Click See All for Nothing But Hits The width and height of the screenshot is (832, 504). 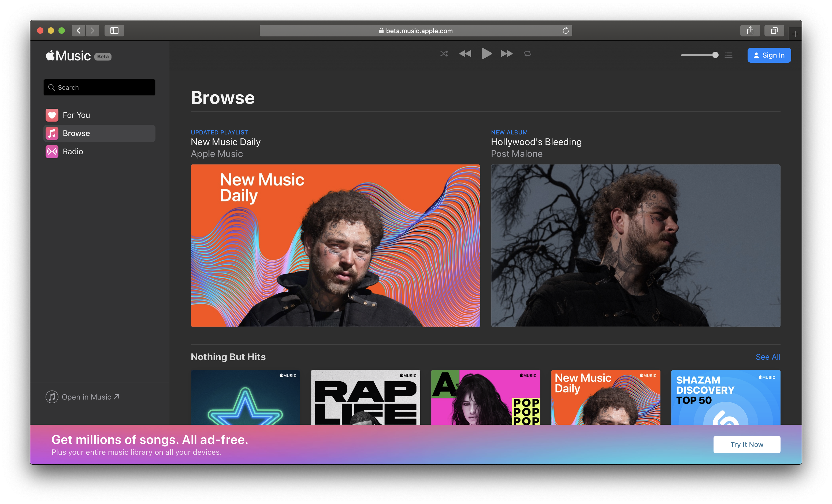point(767,357)
